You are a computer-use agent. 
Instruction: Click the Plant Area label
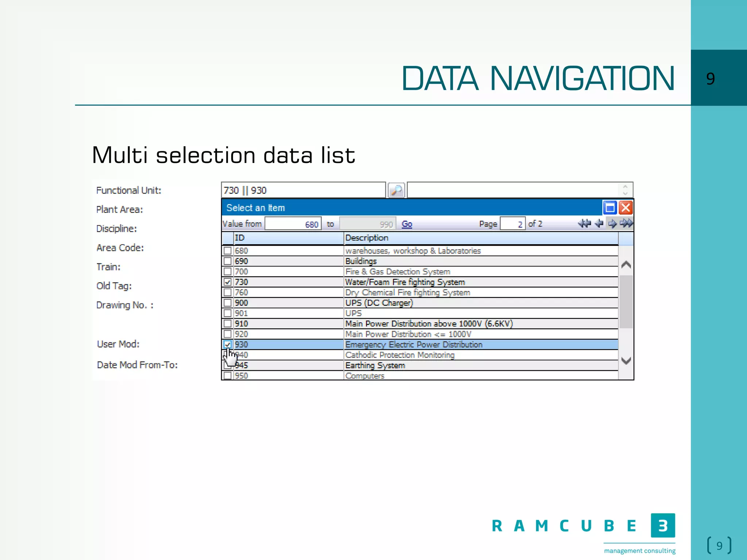pyautogui.click(x=120, y=210)
